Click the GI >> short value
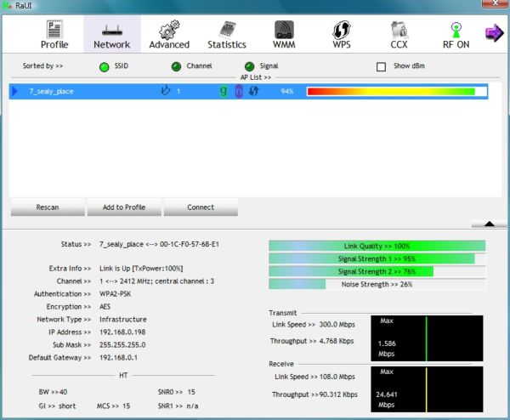 point(57,406)
